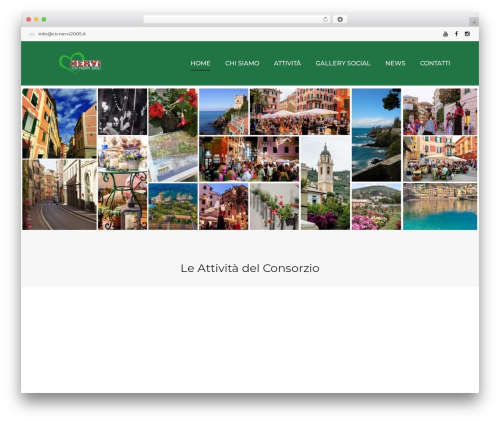Open the GALLERY SOCIAL menu item
500x423 pixels.
click(x=343, y=63)
